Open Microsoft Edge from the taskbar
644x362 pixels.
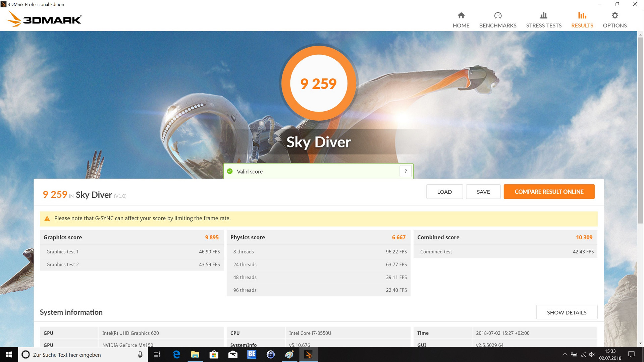tap(176, 354)
